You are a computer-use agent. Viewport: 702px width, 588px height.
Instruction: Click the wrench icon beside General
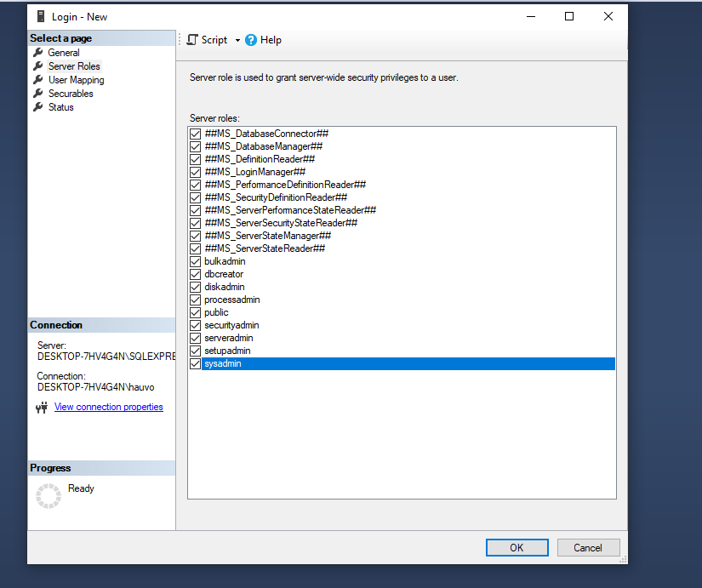click(37, 53)
